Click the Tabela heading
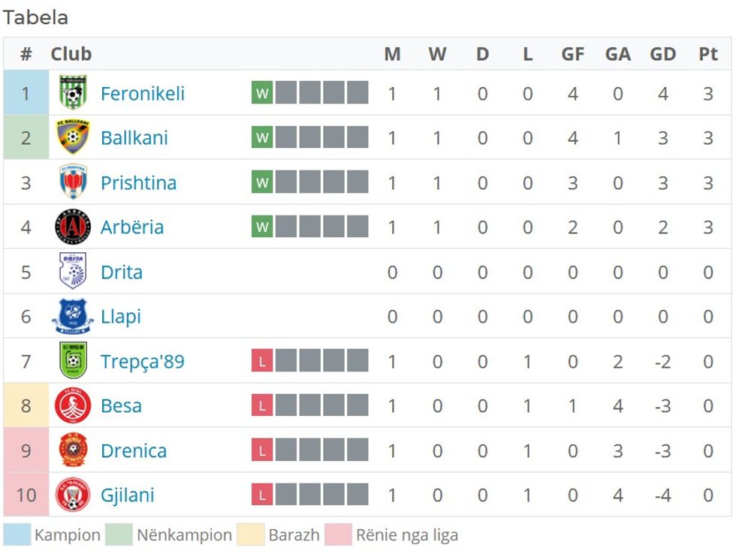The width and height of the screenshot is (736, 560). pos(35,17)
